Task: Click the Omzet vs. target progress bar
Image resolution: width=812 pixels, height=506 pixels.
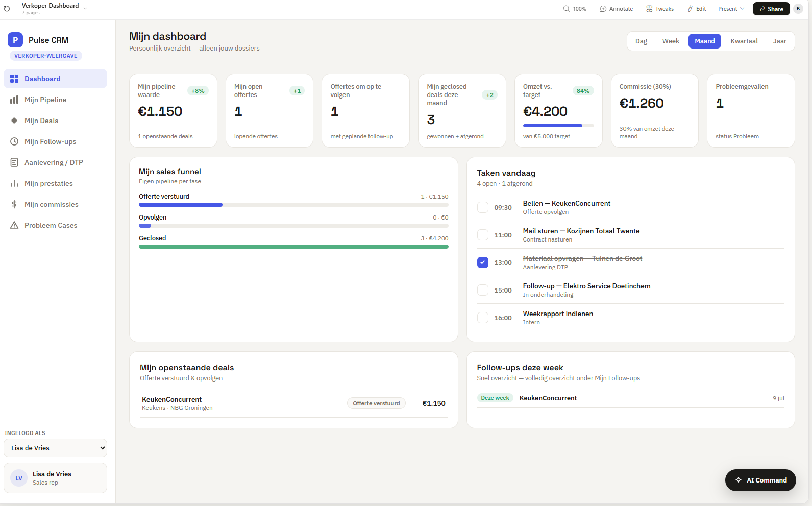Action: [558, 126]
